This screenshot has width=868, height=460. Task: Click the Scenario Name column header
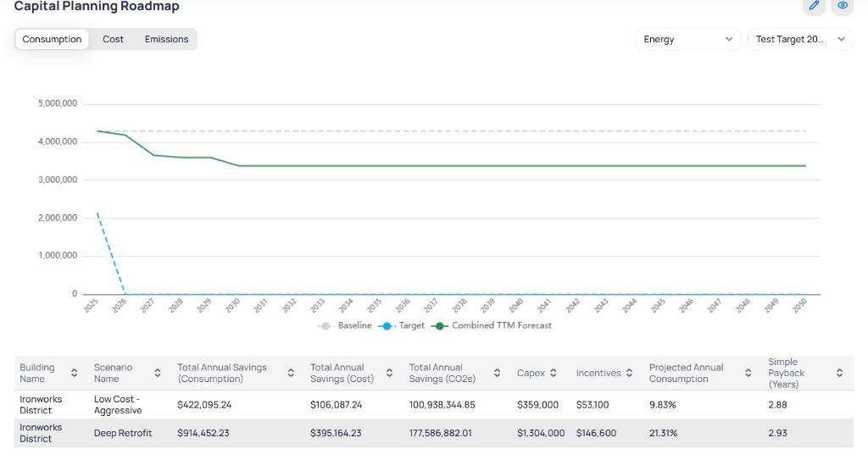(113, 373)
